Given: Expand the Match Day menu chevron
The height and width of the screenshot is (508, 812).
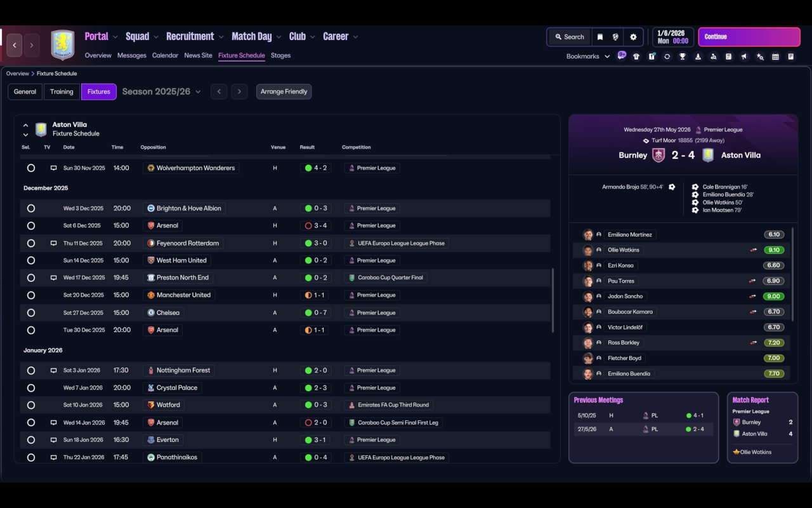Looking at the screenshot, I should point(278,37).
